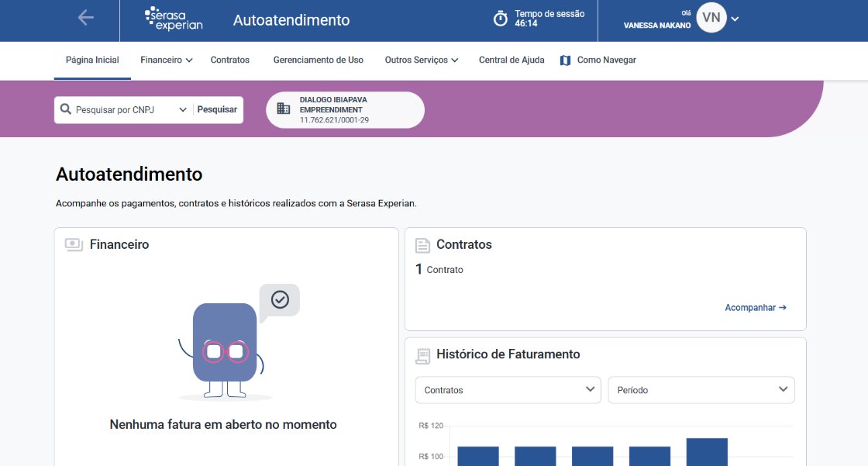
Task: Click the VN user avatar circle
Action: [x=711, y=18]
